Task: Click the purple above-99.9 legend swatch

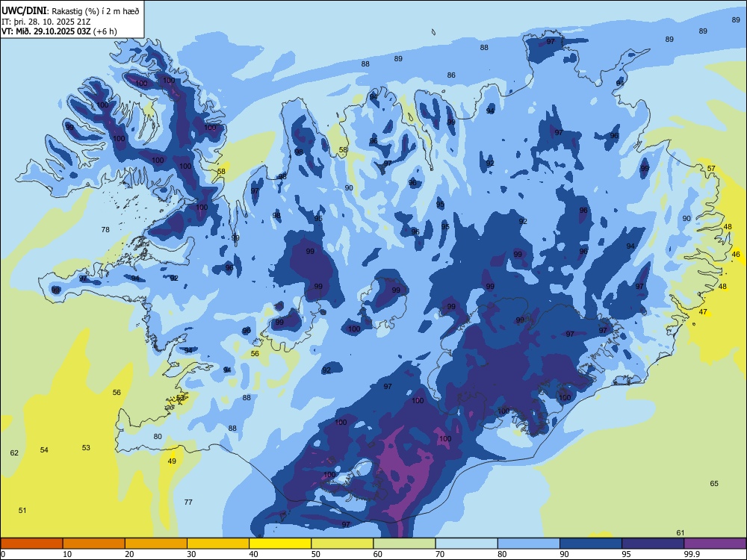Action: coord(715,544)
